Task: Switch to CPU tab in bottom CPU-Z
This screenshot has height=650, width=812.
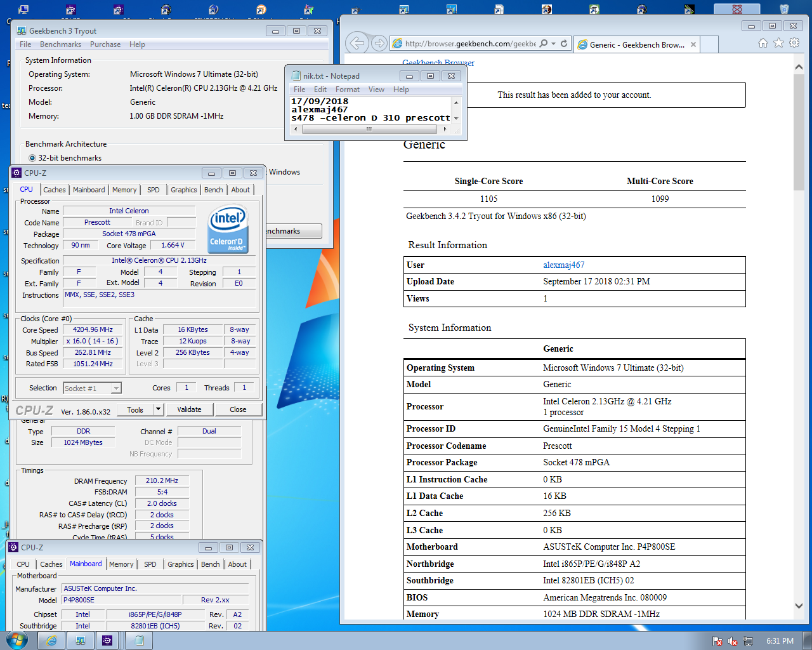Action: point(23,564)
